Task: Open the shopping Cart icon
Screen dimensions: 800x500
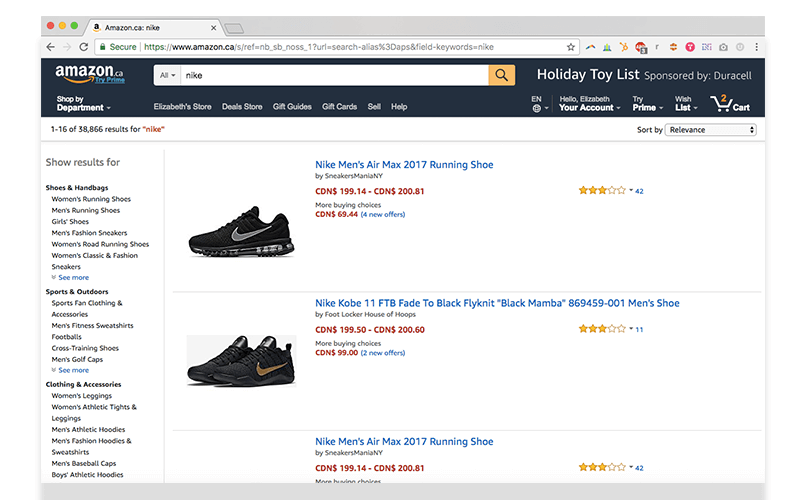Action: (730, 104)
